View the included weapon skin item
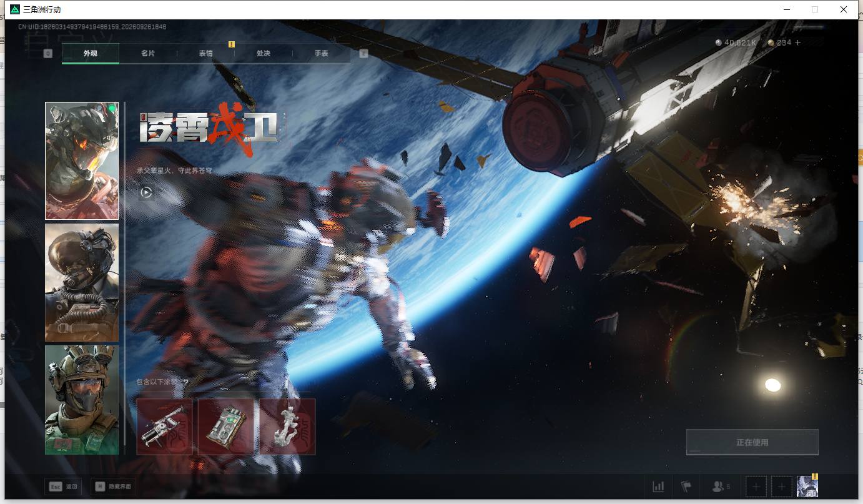The height and width of the screenshot is (504, 863). tap(164, 427)
